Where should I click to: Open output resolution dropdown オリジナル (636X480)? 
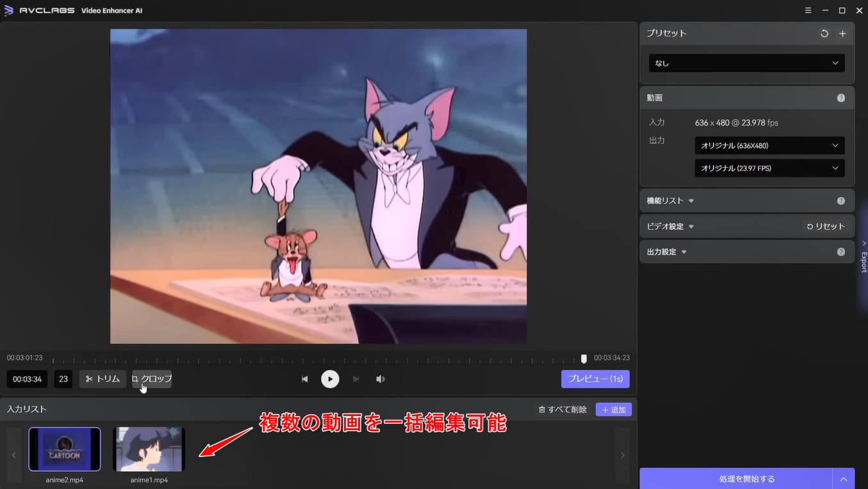coord(769,145)
